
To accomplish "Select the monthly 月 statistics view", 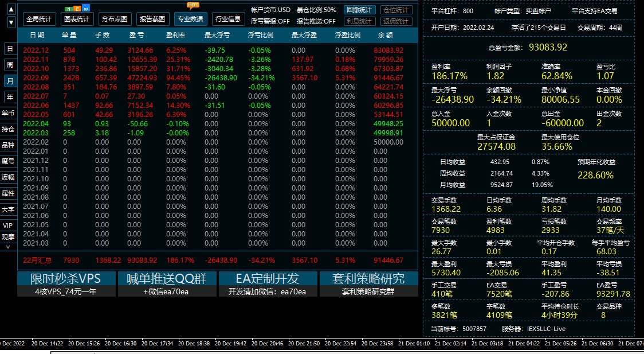I will (10, 81).
